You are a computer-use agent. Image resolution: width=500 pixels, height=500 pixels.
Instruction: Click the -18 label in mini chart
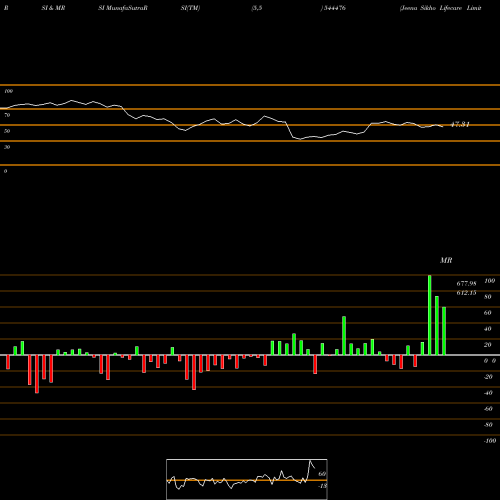322,486
